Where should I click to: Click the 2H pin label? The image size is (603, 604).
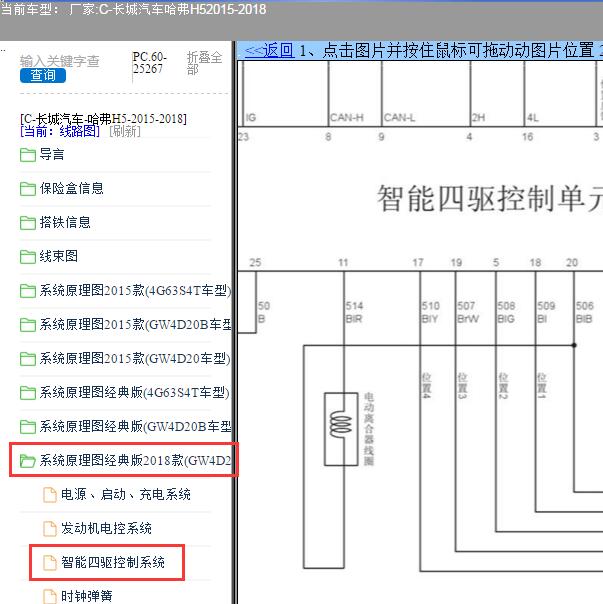[x=479, y=117]
